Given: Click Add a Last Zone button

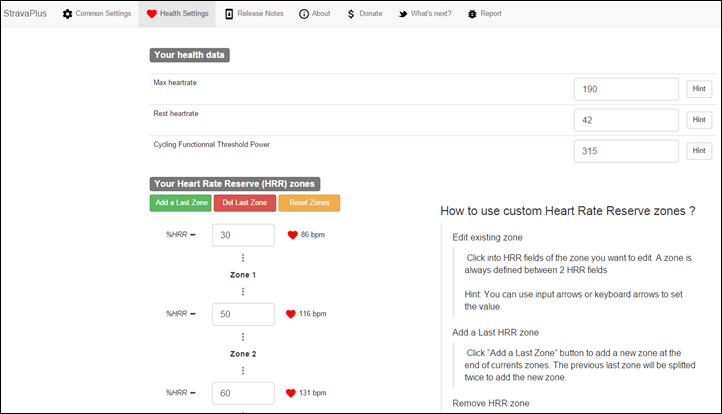Looking at the screenshot, I should 180,203.
